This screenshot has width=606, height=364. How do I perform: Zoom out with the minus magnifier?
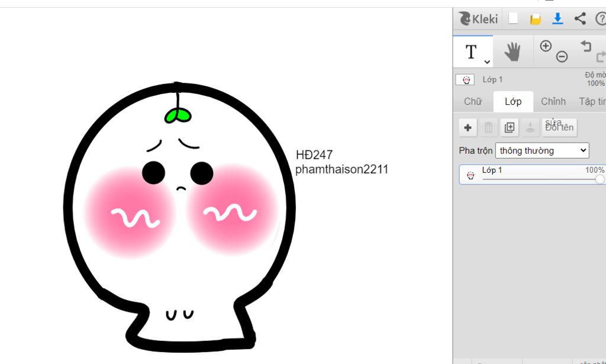(562, 56)
